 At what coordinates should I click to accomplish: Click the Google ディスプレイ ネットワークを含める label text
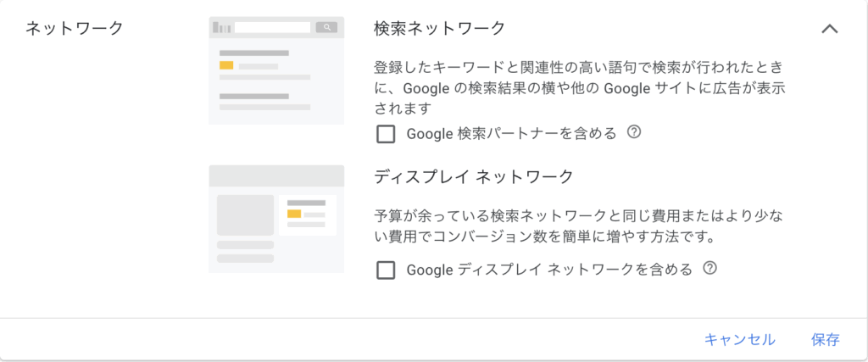pos(549,270)
